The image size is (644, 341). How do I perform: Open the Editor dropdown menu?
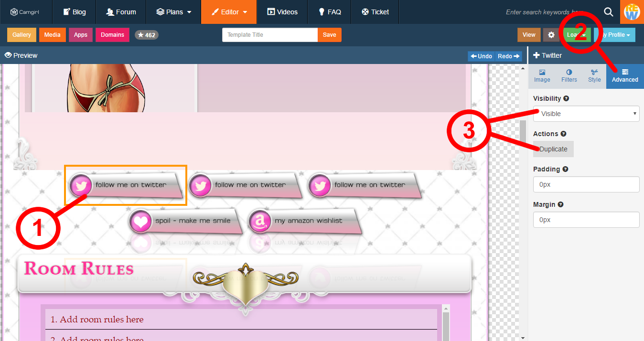click(229, 12)
